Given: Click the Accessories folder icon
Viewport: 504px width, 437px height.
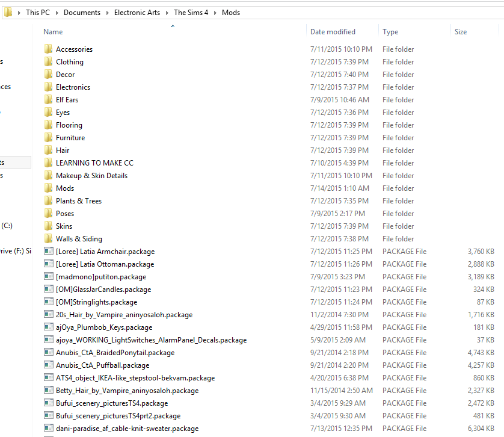Looking at the screenshot, I should (x=49, y=49).
